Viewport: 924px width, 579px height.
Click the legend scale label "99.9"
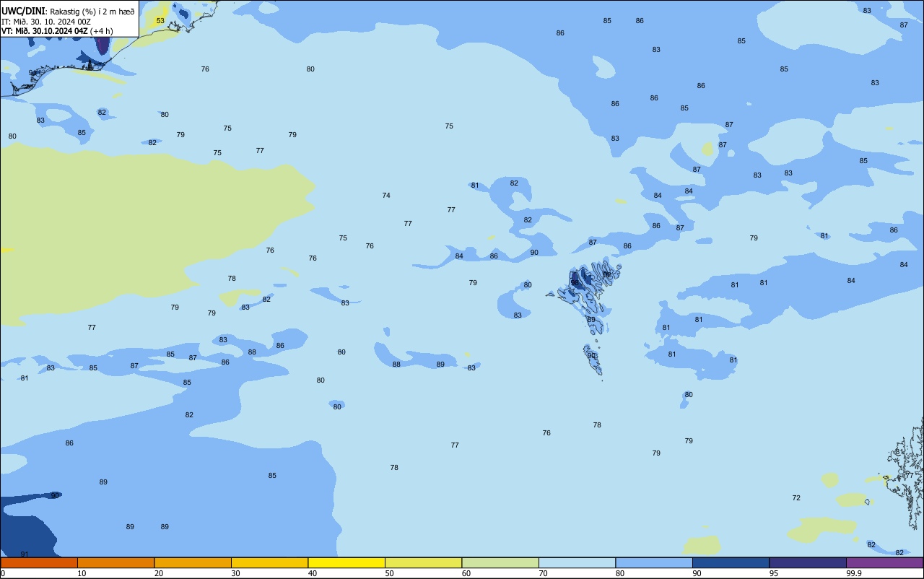pos(854,573)
